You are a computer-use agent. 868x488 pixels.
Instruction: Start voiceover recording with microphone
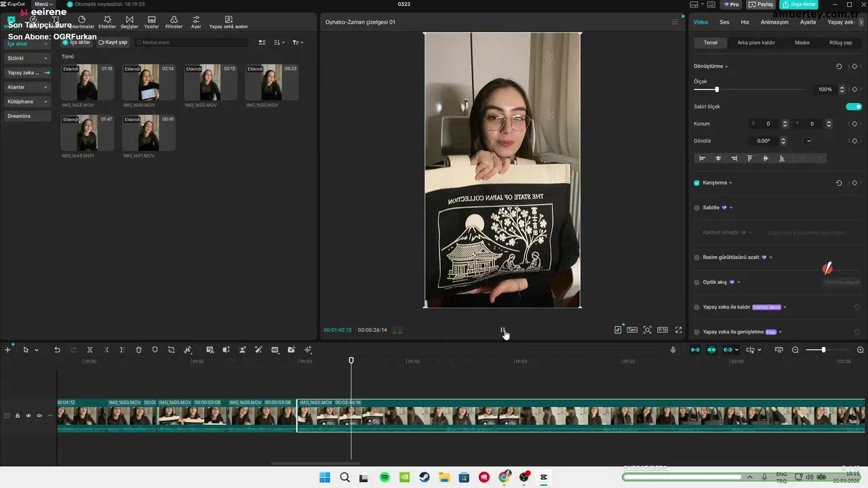pos(673,350)
